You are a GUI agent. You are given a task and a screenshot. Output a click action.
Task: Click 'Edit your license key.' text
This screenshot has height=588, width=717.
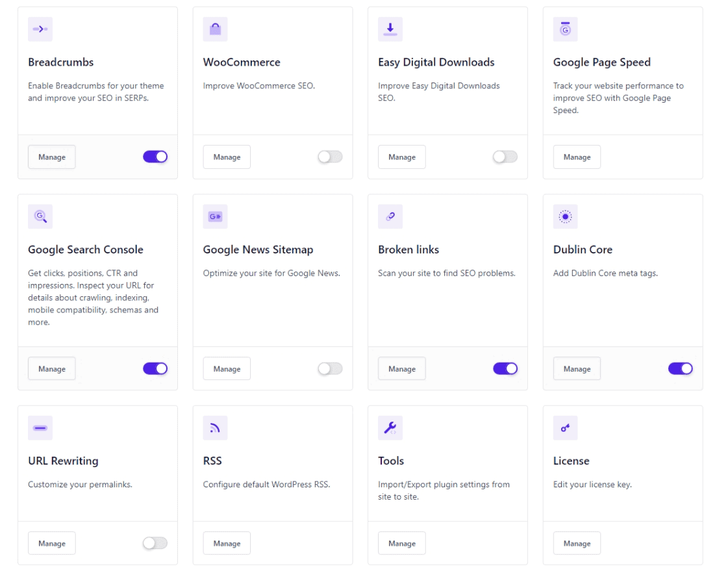point(592,485)
